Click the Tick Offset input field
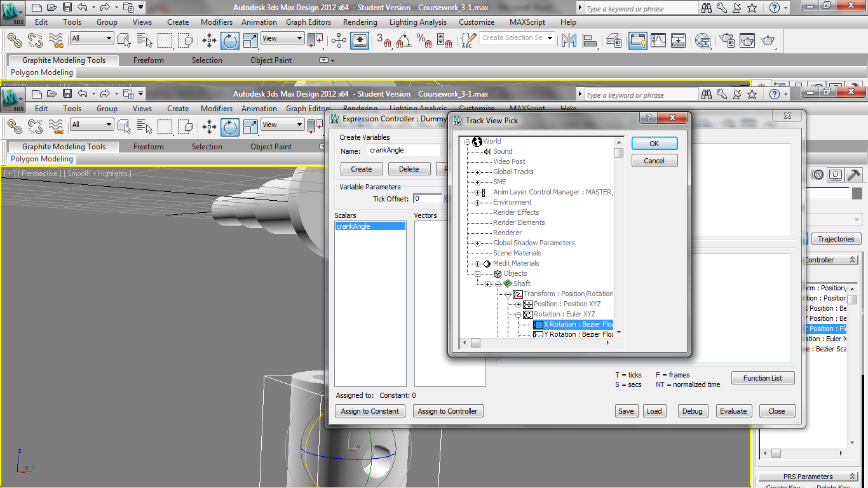This screenshot has width=868, height=488. pos(428,199)
